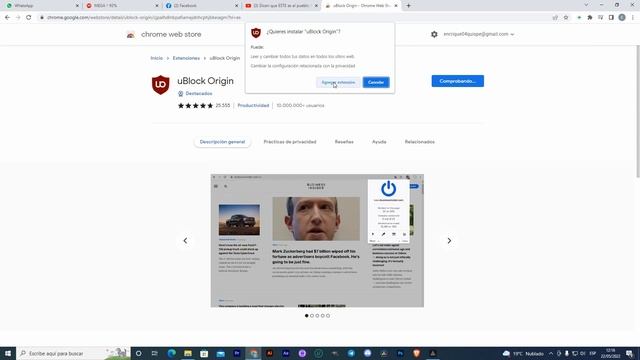Screen dimensions: 640x360
Task: Select the fourth carousel dot
Action: pos(322,316)
